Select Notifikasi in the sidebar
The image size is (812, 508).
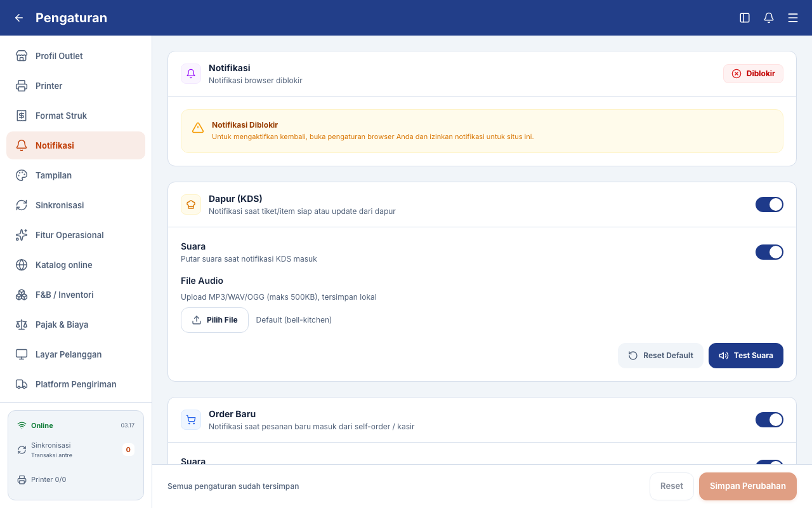(76, 145)
